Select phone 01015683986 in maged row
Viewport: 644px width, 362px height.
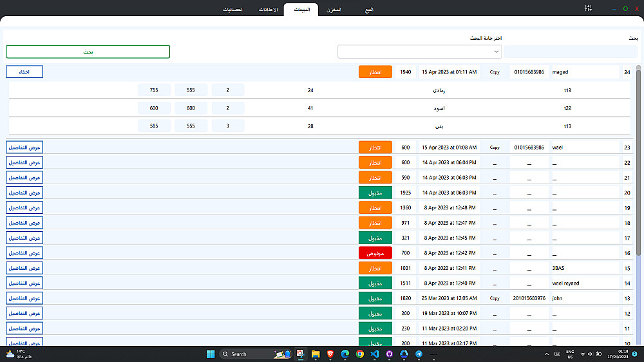(x=529, y=72)
